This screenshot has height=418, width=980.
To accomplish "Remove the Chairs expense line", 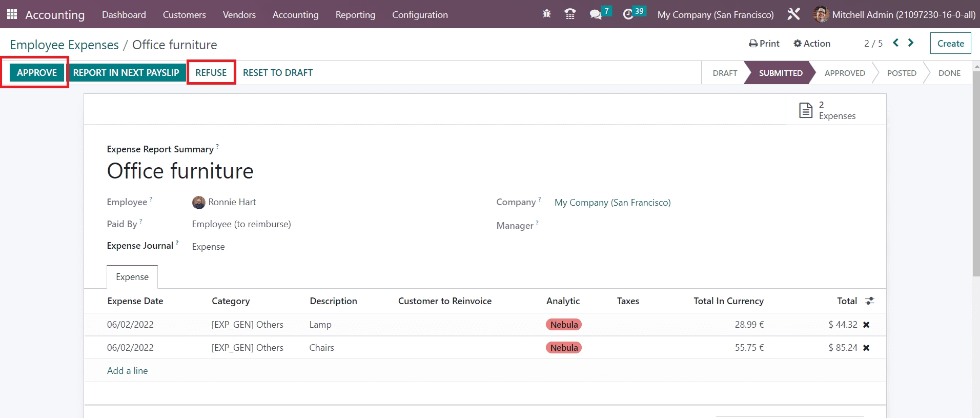I will click(866, 348).
